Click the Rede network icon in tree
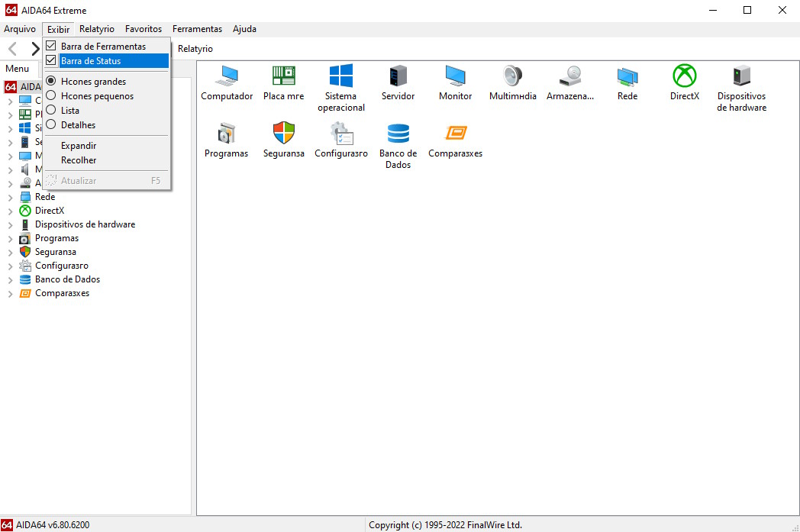The height and width of the screenshot is (532, 800). coord(25,197)
